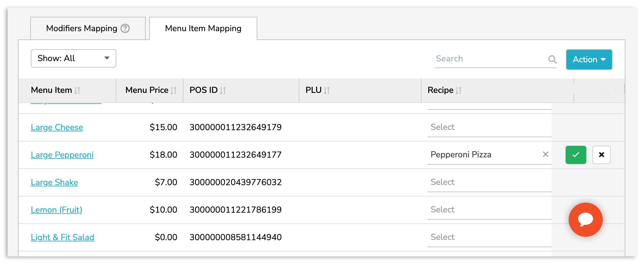Open the Show: All filter dropdown
This screenshot has height=264, width=644.
73,58
